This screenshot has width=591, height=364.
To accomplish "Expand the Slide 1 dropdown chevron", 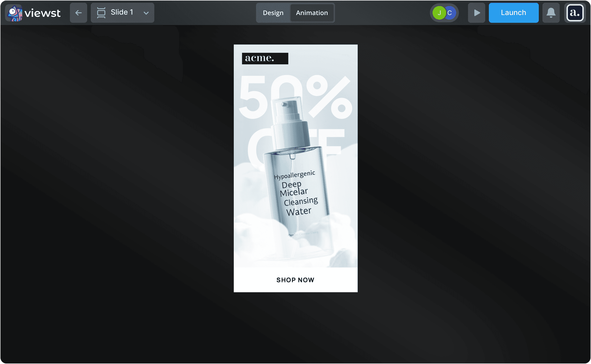I will pos(146,13).
